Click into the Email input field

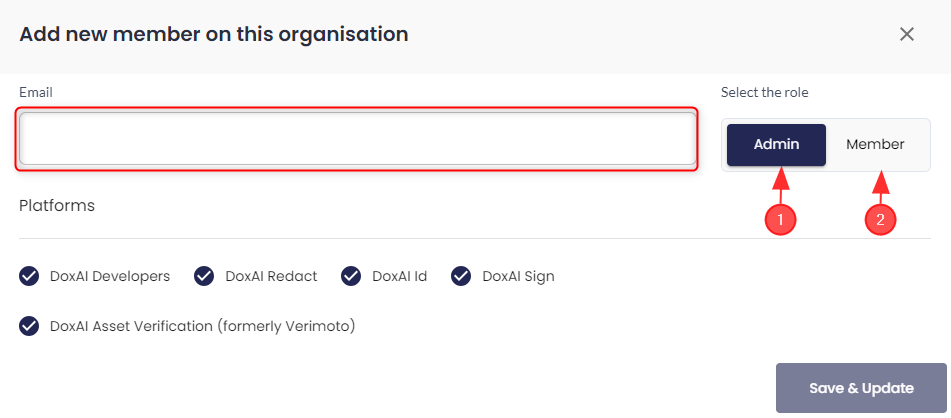(357, 138)
